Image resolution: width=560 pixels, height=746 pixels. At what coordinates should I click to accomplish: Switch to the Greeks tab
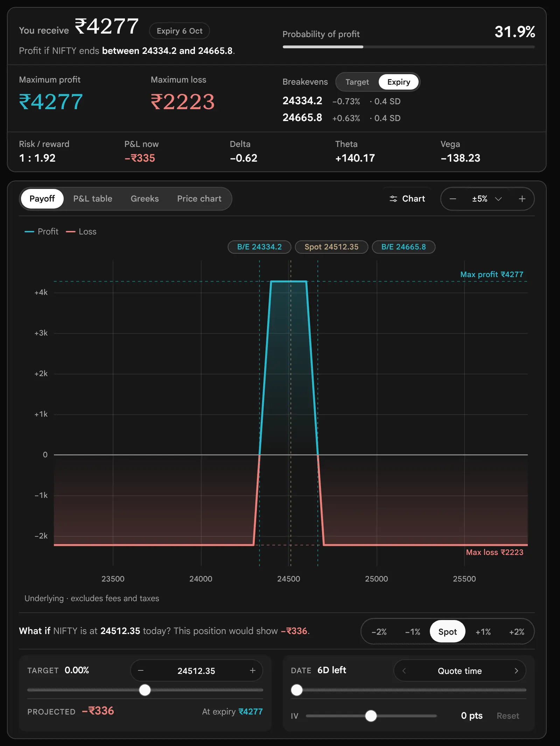point(145,199)
